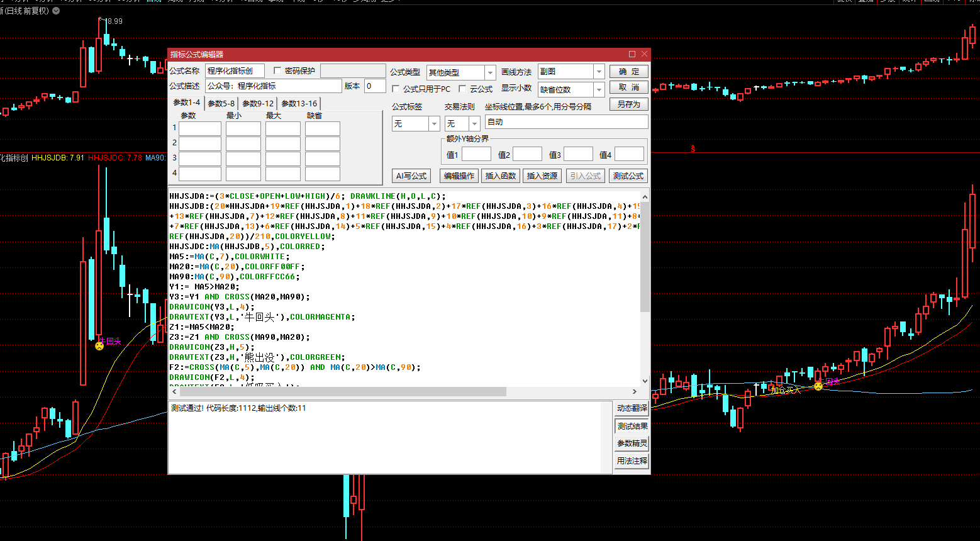Expand the 画线方法 dropdown showing 副图
The image size is (980, 541).
click(x=599, y=72)
